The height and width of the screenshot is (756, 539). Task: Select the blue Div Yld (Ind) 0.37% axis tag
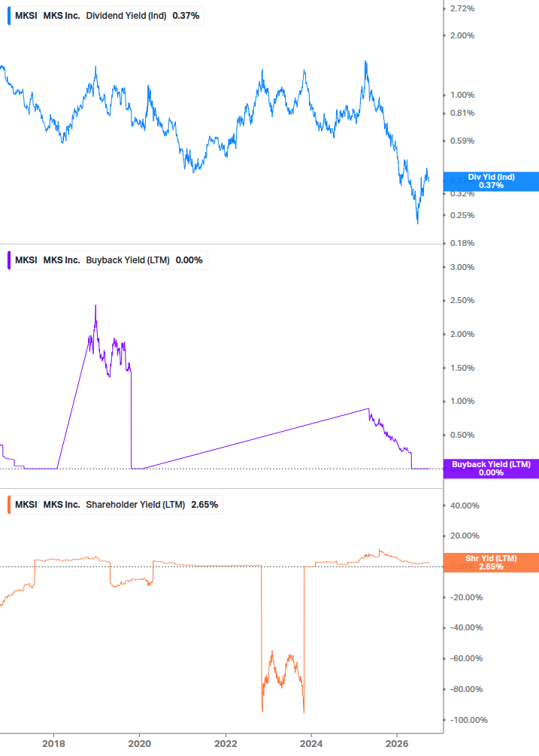pyautogui.click(x=491, y=181)
